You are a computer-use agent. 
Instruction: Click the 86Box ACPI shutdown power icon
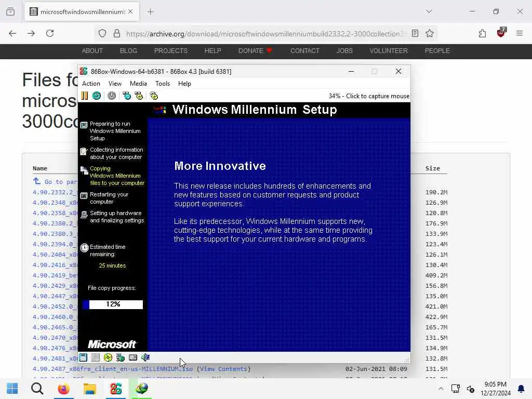(112, 96)
